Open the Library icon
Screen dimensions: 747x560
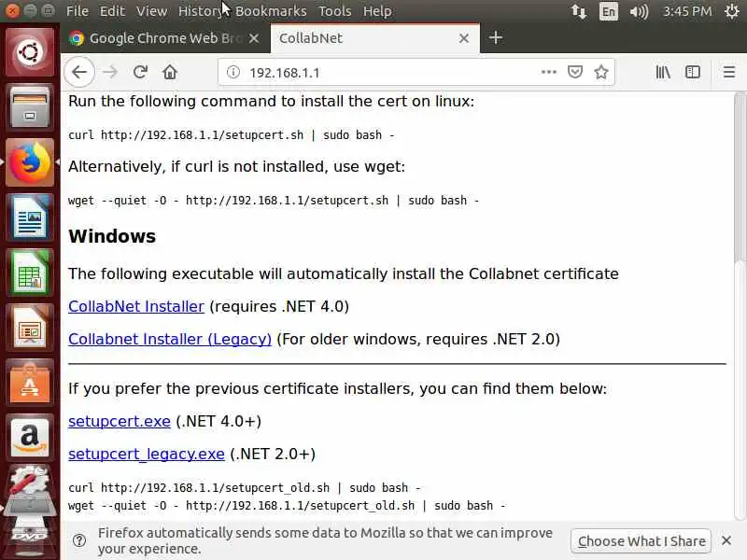[x=663, y=73]
